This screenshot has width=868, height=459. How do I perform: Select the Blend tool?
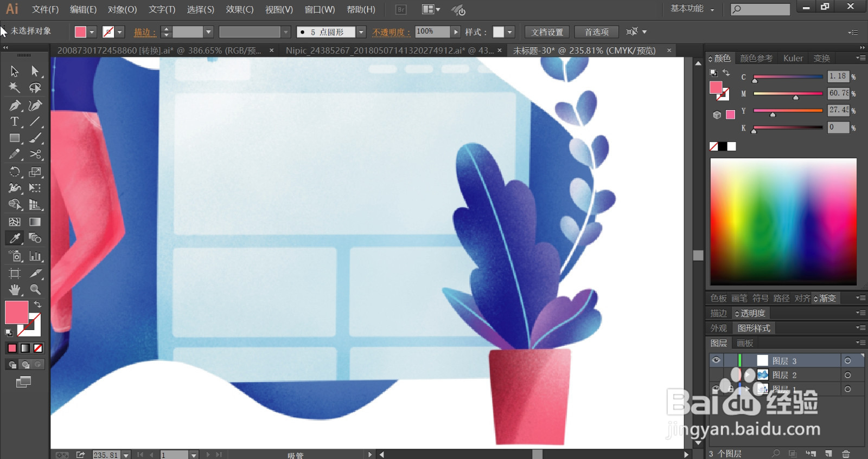pos(35,238)
